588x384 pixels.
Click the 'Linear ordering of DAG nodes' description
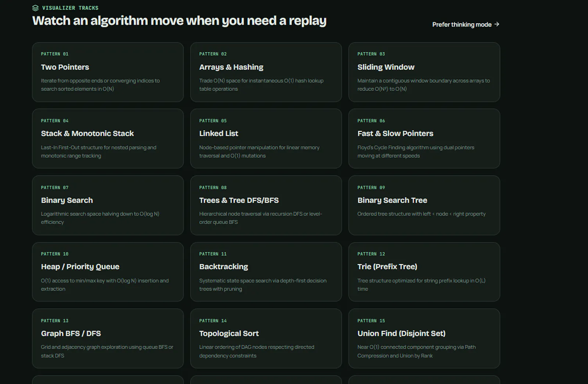(x=257, y=351)
